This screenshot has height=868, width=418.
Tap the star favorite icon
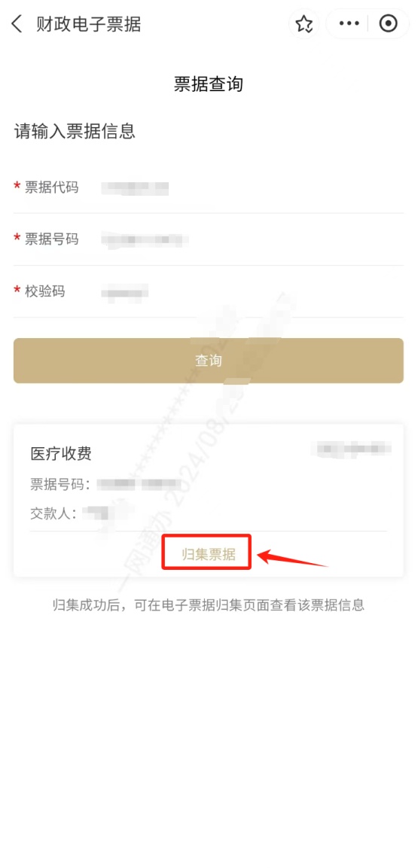pos(304,24)
